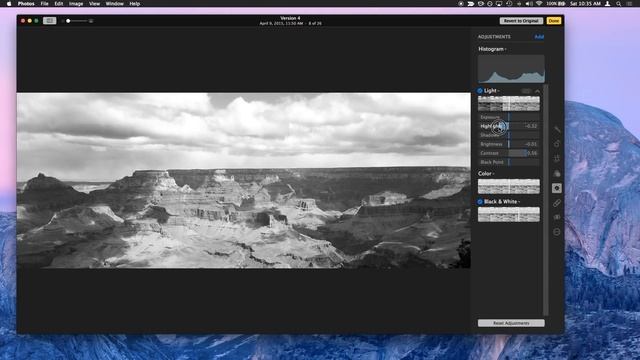Select the Red-eye tool icon
Screen dimensions: 640x360
click(x=557, y=217)
